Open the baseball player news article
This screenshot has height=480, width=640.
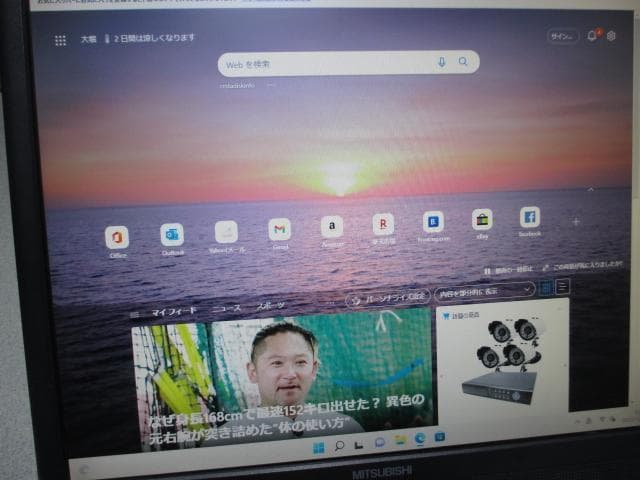(x=284, y=380)
